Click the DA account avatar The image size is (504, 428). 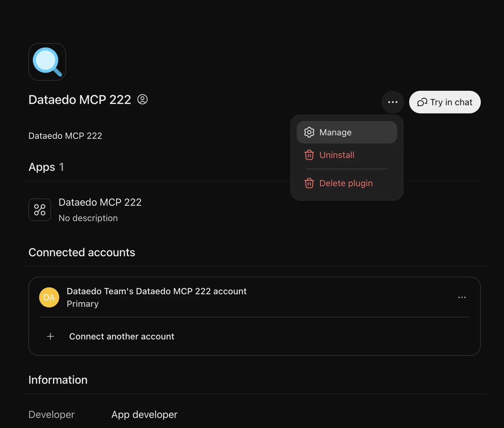(49, 297)
